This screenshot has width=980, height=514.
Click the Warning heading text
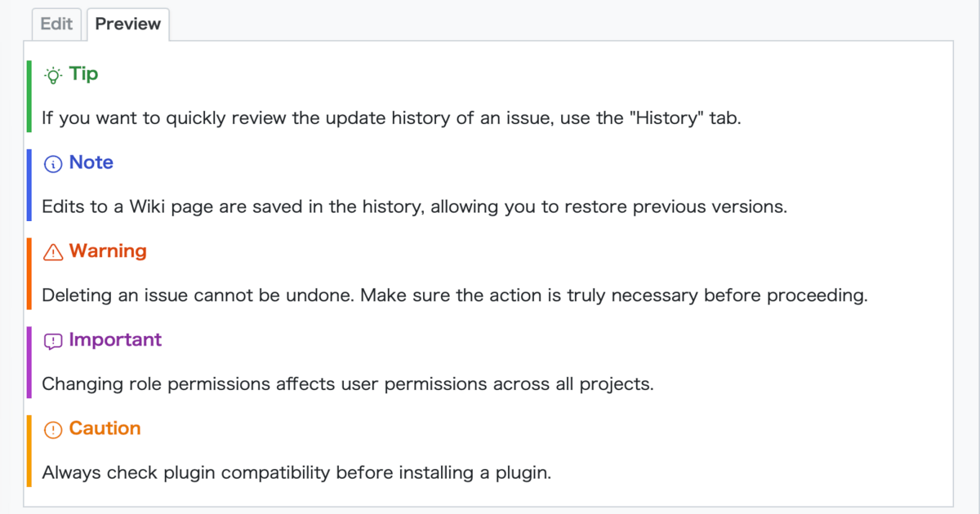(x=108, y=251)
